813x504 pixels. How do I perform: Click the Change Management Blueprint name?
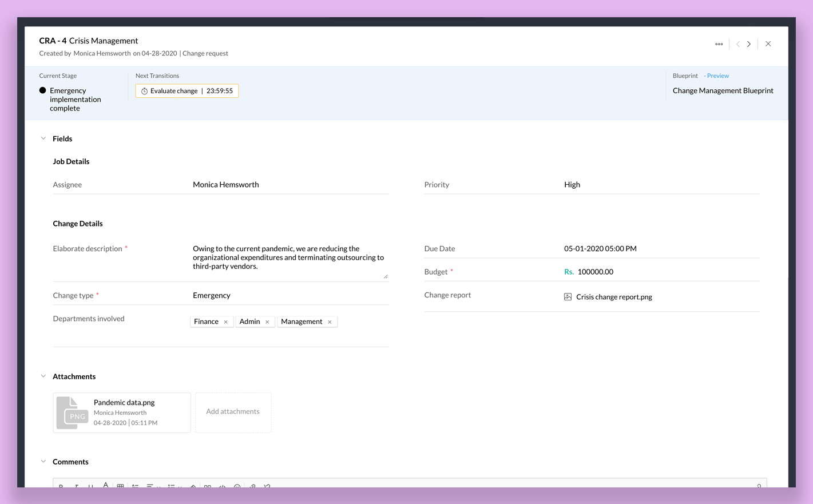[723, 90]
